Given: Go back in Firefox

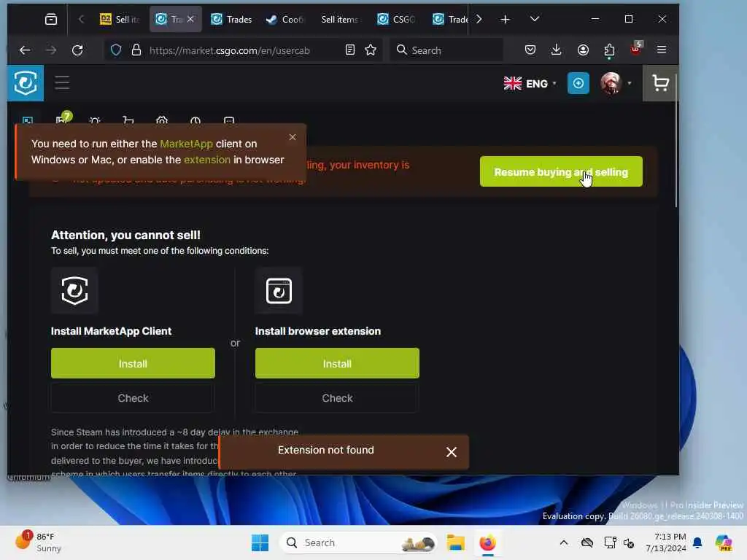Looking at the screenshot, I should pos(25,50).
